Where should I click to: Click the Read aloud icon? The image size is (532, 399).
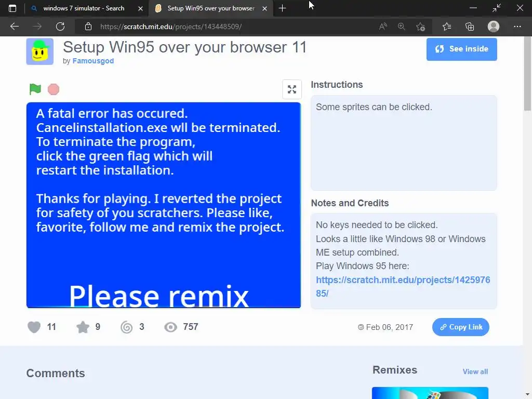[383, 26]
